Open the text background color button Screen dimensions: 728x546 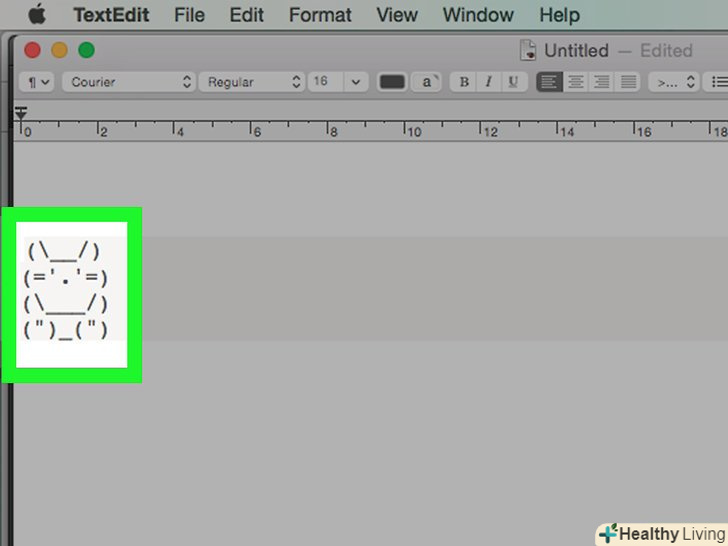(x=426, y=82)
